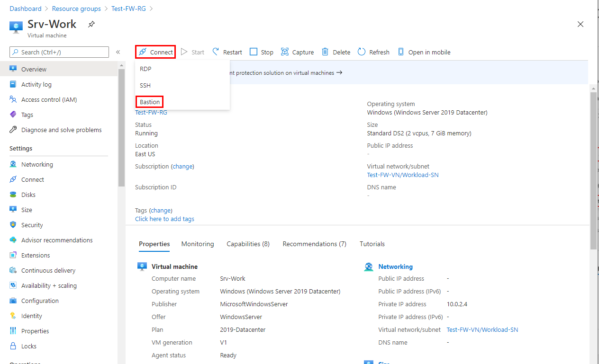Restart the virtual machine
The height and width of the screenshot is (364, 599).
click(227, 52)
